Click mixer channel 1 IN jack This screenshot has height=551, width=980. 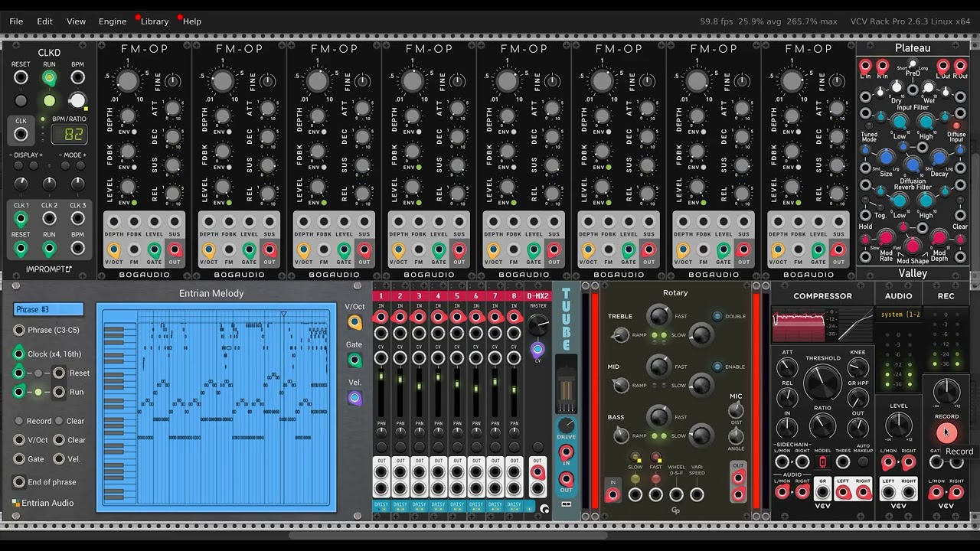click(381, 316)
